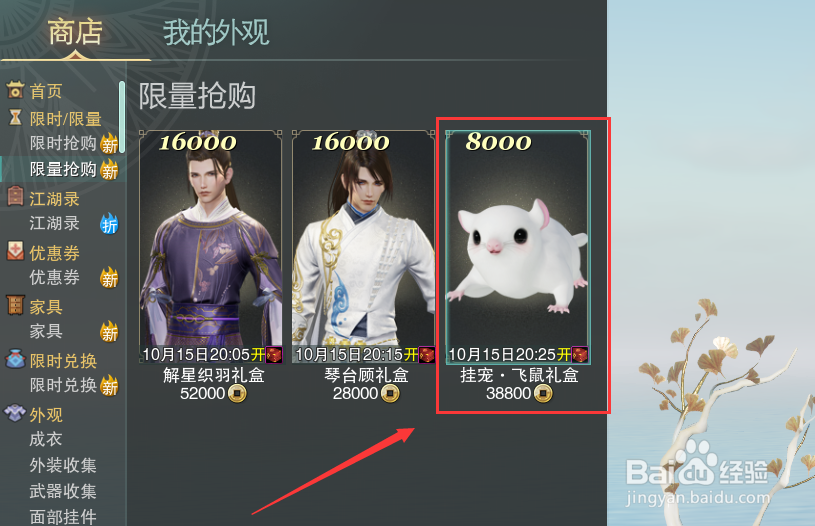815x526 pixels.
Task: Select the 限时/限量 hourglass icon
Action: (x=15, y=117)
